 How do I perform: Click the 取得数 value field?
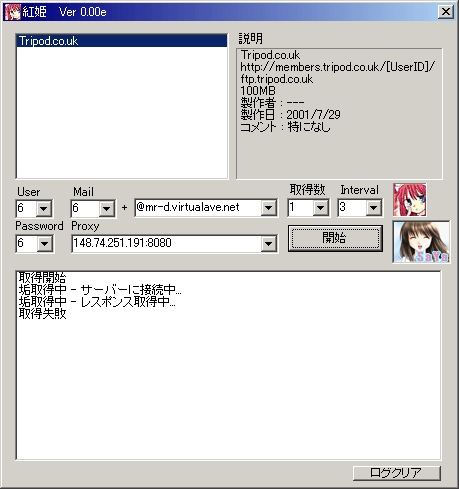301,208
